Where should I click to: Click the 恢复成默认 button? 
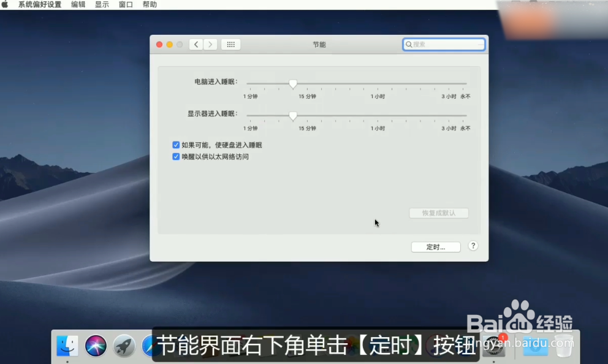click(439, 213)
